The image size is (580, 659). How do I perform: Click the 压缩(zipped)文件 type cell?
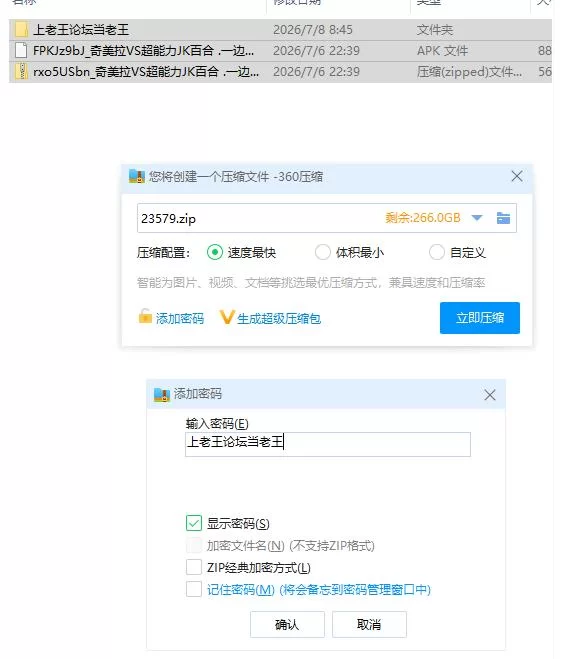point(469,72)
